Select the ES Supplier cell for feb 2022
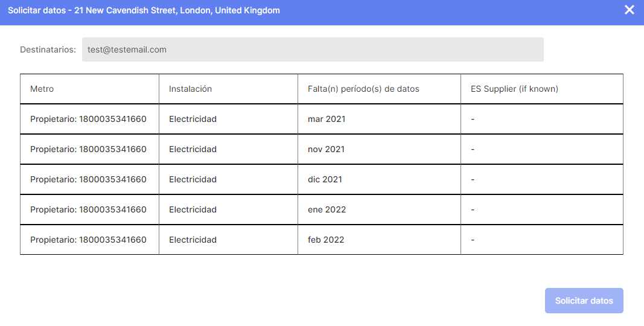 (x=541, y=240)
